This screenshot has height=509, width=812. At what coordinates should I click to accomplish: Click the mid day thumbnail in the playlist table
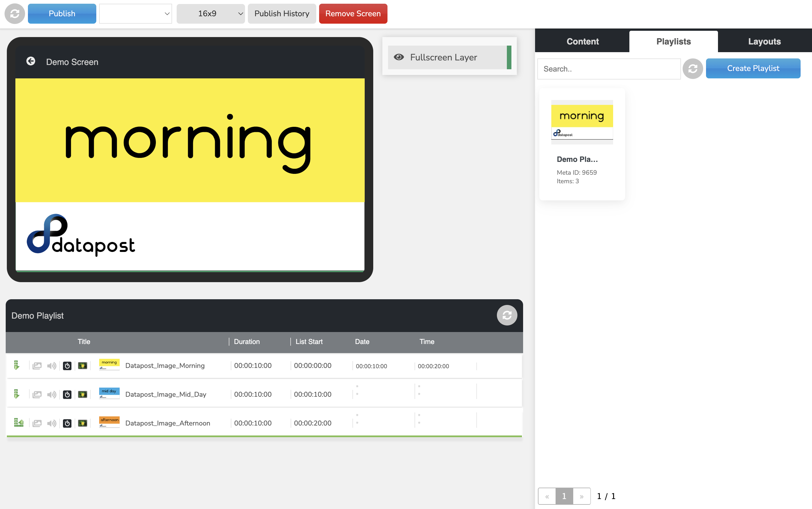tap(109, 393)
